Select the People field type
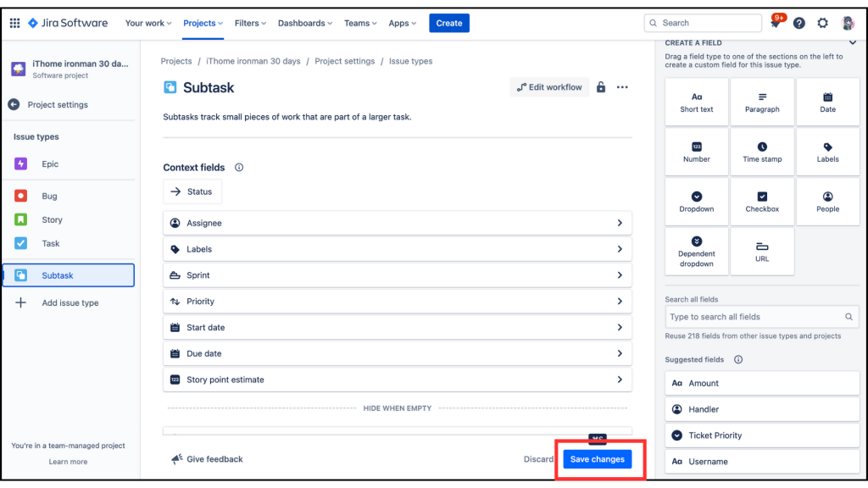Image resolution: width=868 pixels, height=488 pixels. click(827, 202)
